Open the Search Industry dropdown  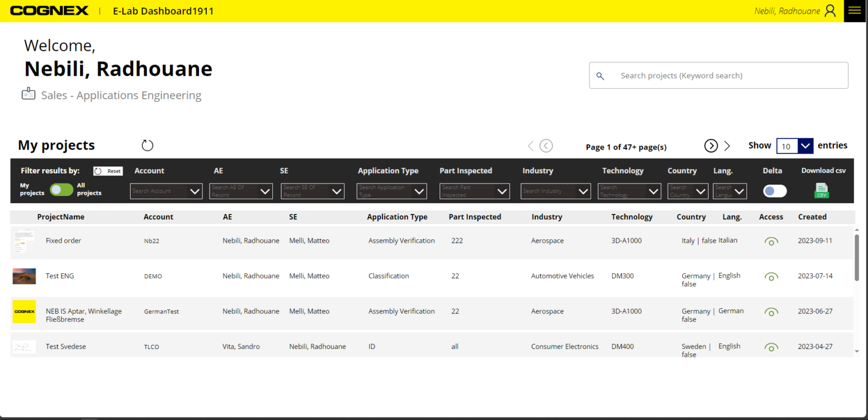tap(555, 191)
